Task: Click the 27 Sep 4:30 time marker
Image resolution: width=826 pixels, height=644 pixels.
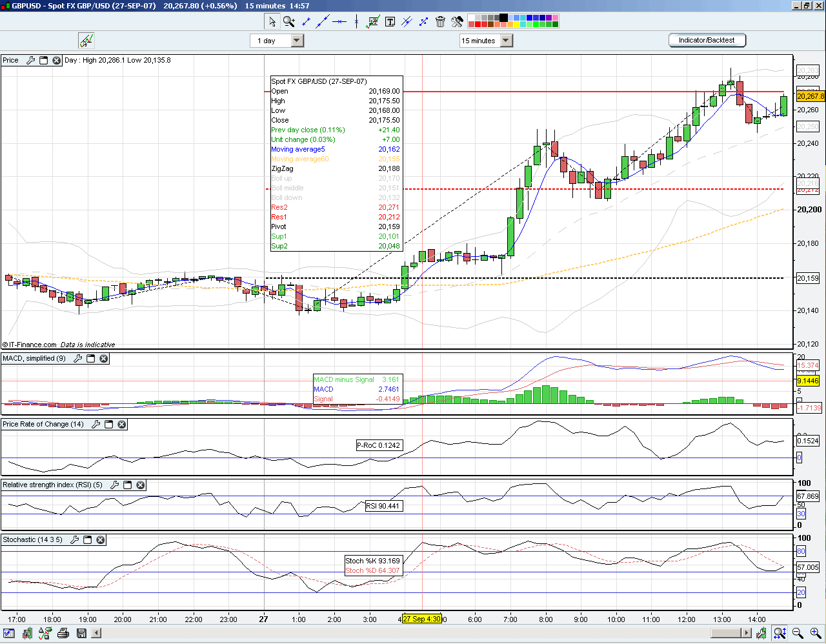Action: coord(422,619)
